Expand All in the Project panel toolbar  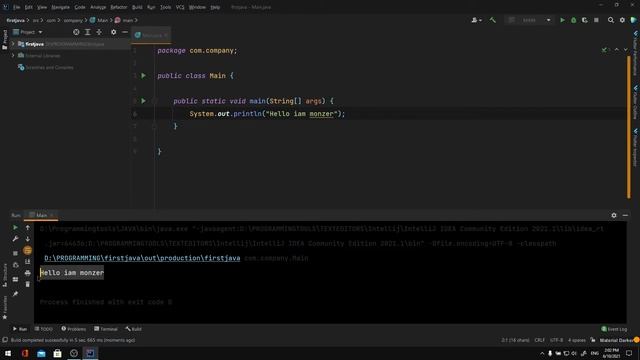click(88, 32)
